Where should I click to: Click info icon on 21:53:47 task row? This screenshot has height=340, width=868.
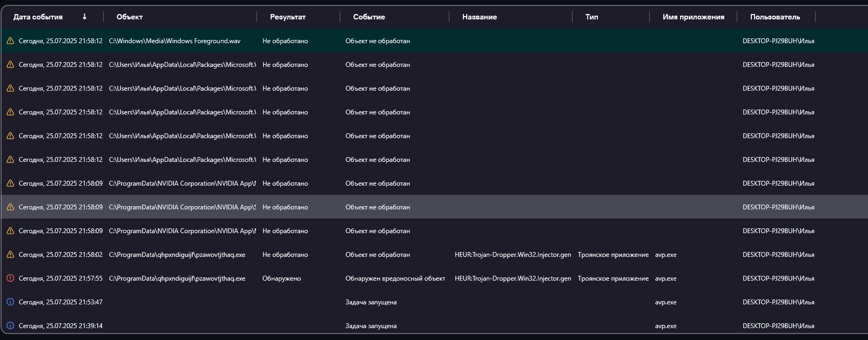[10, 302]
